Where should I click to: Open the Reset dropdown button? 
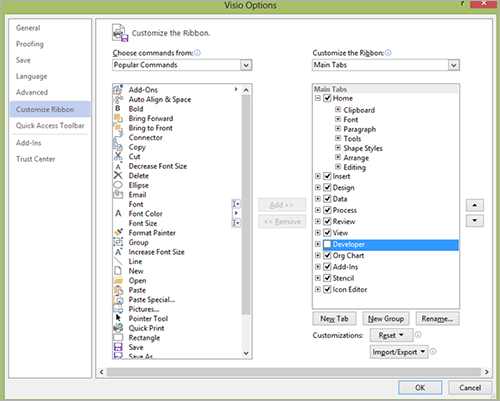(x=391, y=335)
